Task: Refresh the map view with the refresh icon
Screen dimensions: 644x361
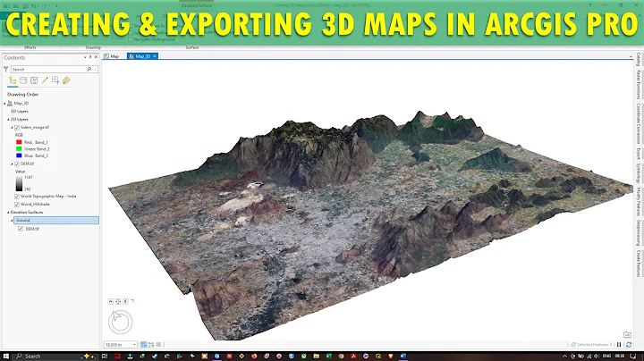Action: [629, 345]
